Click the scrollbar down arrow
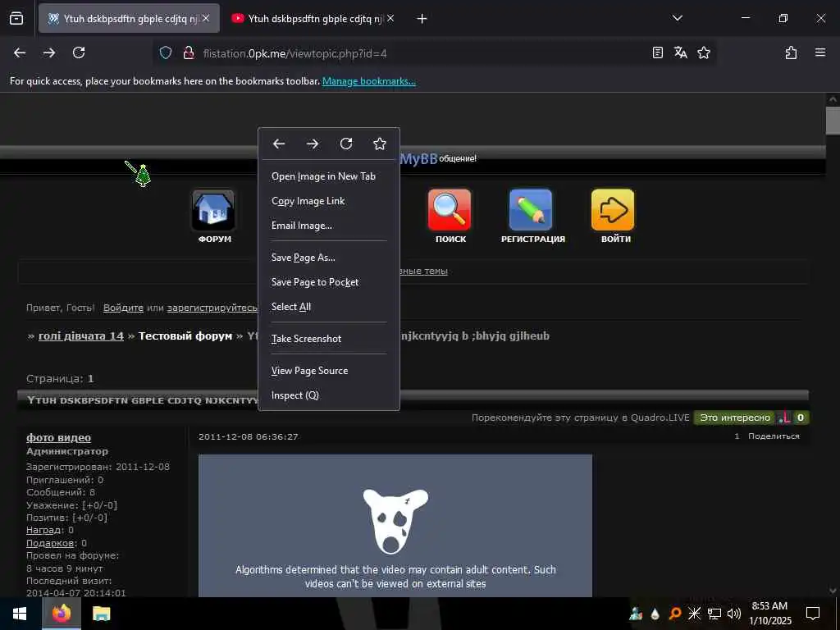840x630 pixels. tap(832, 591)
